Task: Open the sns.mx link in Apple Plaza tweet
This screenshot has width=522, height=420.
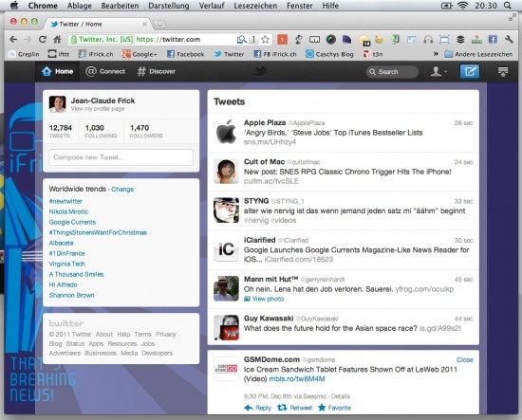Action: click(270, 142)
